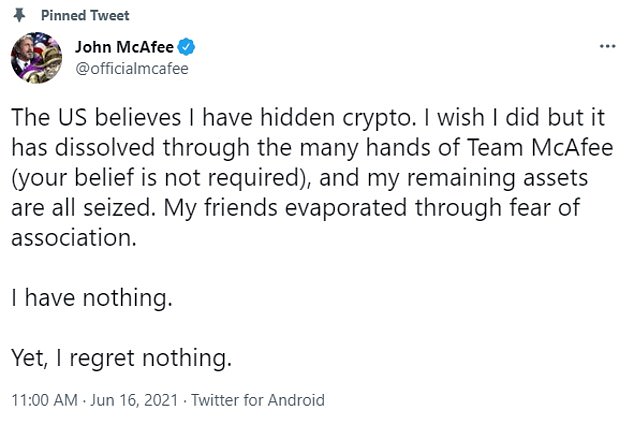Open John McAfee's profile picture

(x=36, y=58)
